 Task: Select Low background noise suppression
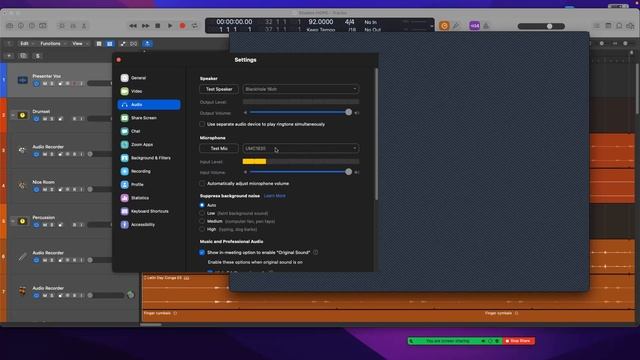202,213
